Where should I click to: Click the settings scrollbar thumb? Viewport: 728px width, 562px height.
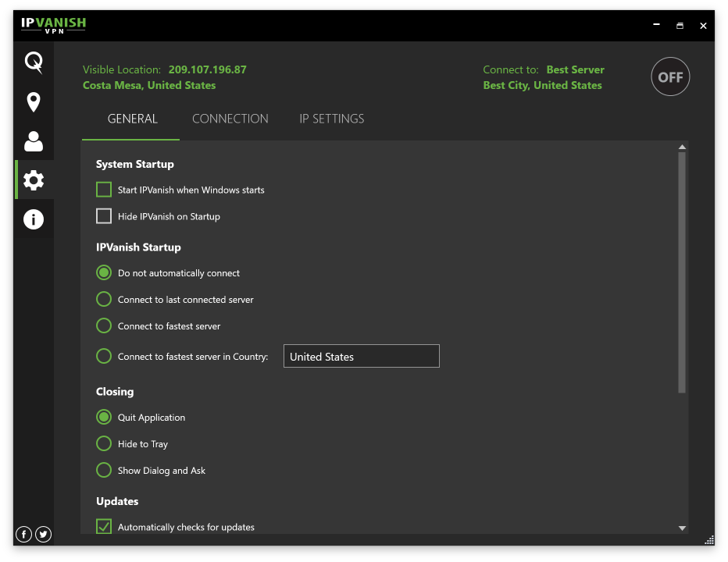point(682,272)
